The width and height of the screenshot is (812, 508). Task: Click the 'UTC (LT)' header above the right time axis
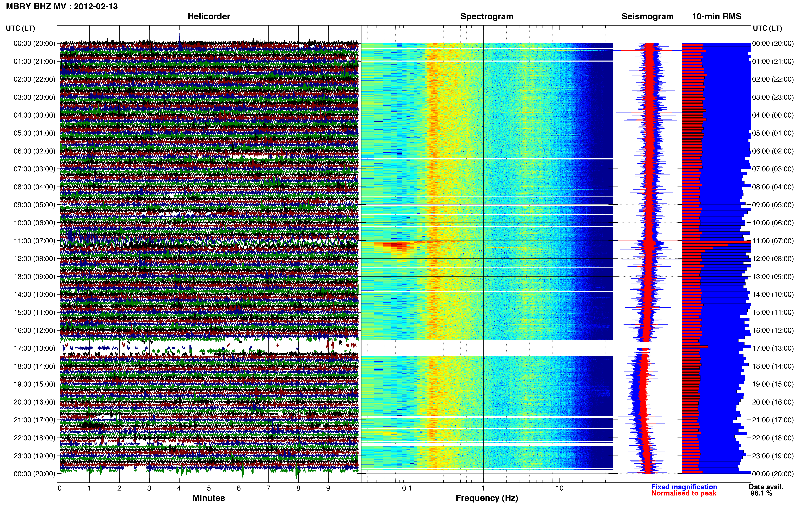pyautogui.click(x=767, y=28)
